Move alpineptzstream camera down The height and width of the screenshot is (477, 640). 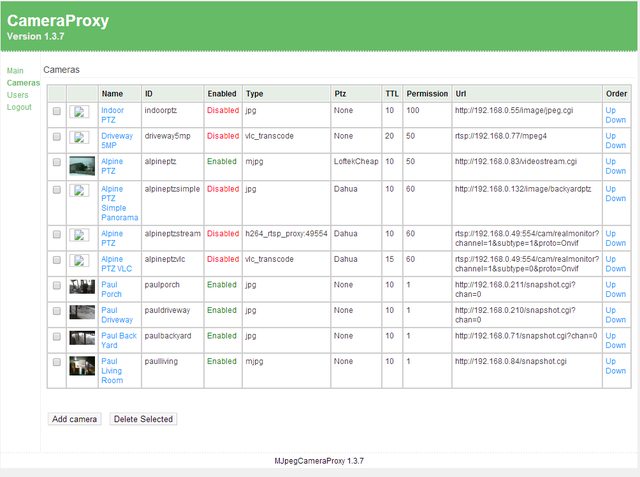tap(616, 243)
